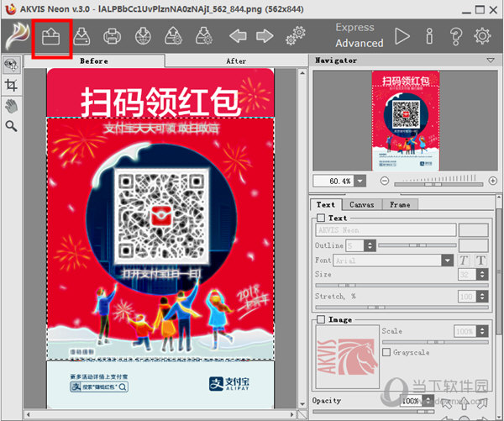Undo last action with left arrow
The image size is (504, 421).
[x=238, y=36]
